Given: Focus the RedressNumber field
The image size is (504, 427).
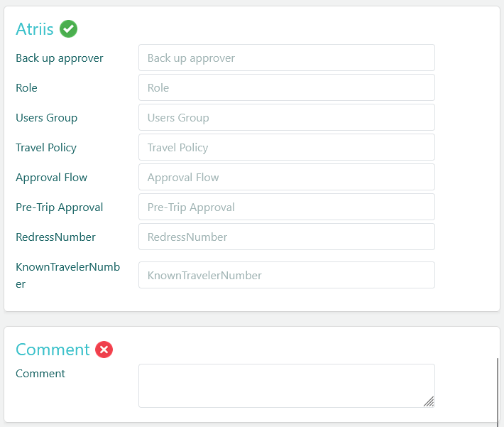Looking at the screenshot, I should (286, 237).
